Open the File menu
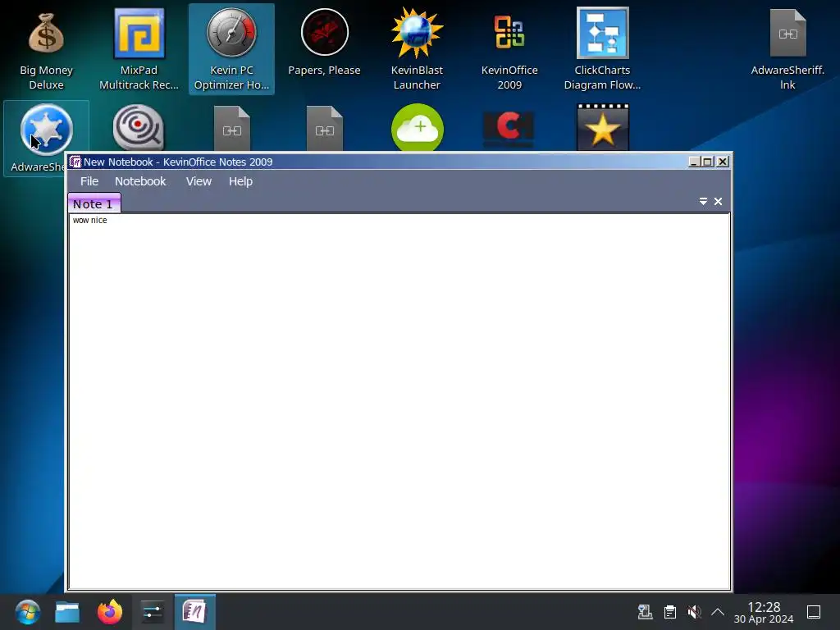This screenshot has width=840, height=630. 89,181
